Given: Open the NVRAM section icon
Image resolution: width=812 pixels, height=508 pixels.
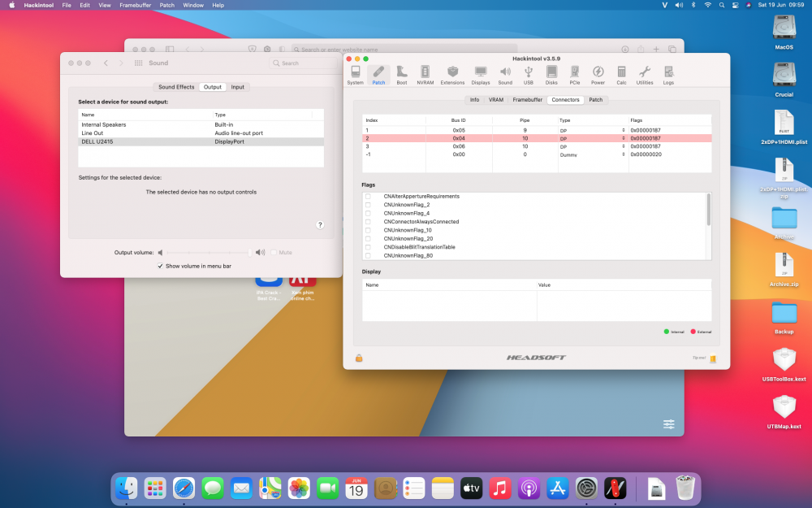Looking at the screenshot, I should (x=425, y=75).
